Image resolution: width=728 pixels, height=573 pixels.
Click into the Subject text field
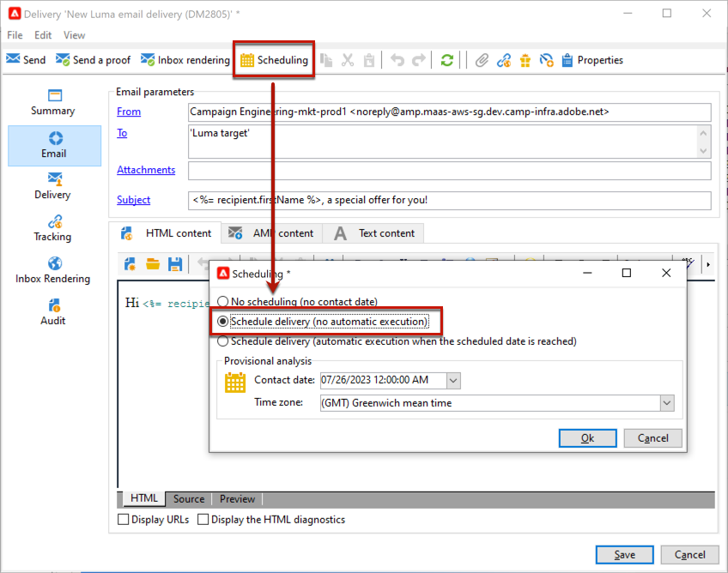450,201
